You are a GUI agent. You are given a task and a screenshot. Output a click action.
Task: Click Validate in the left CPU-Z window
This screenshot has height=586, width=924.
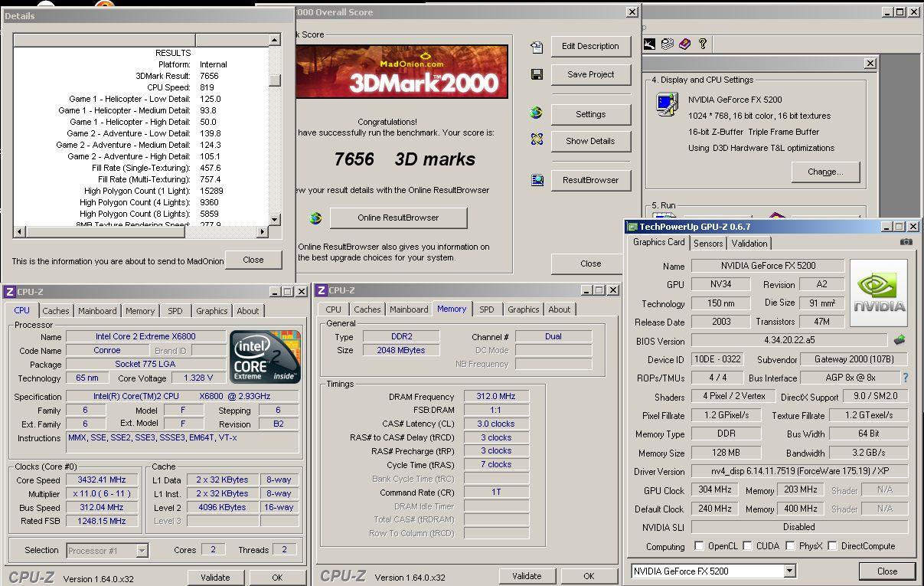(215, 577)
